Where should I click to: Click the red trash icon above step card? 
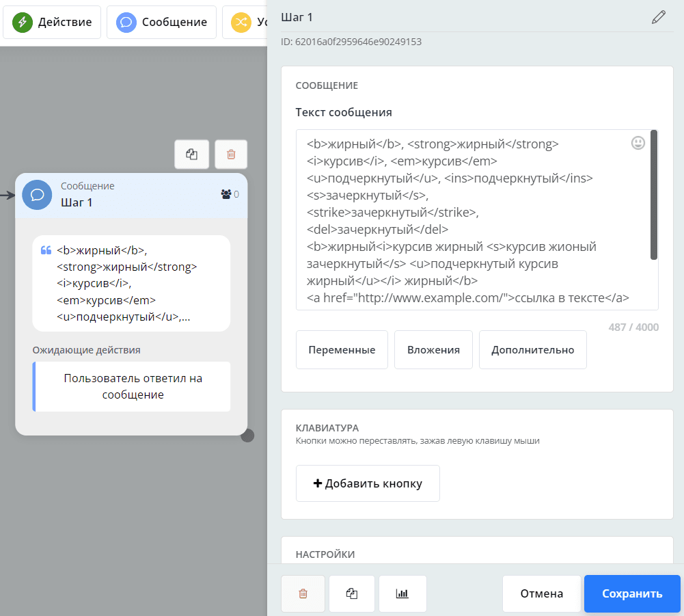tap(231, 155)
